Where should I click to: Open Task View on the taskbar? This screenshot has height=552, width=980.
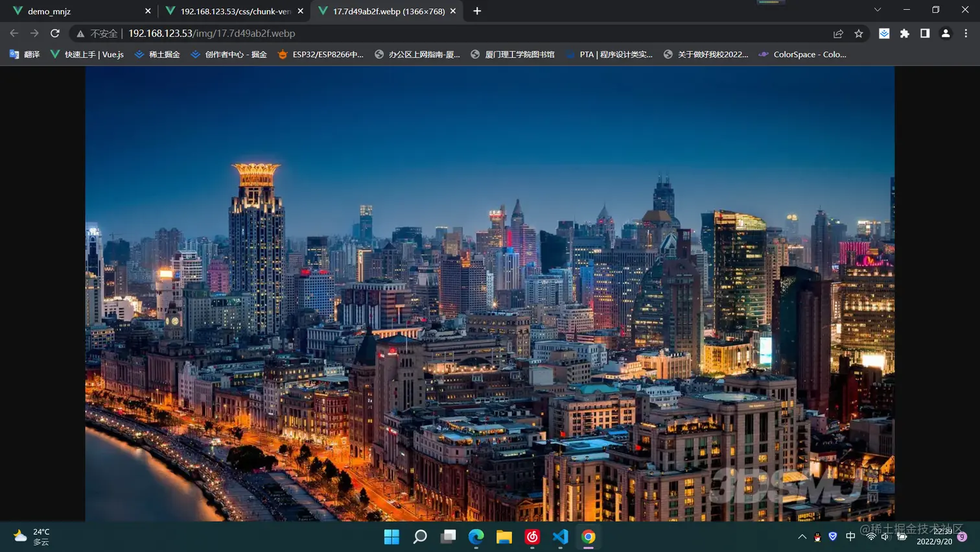coord(448,536)
